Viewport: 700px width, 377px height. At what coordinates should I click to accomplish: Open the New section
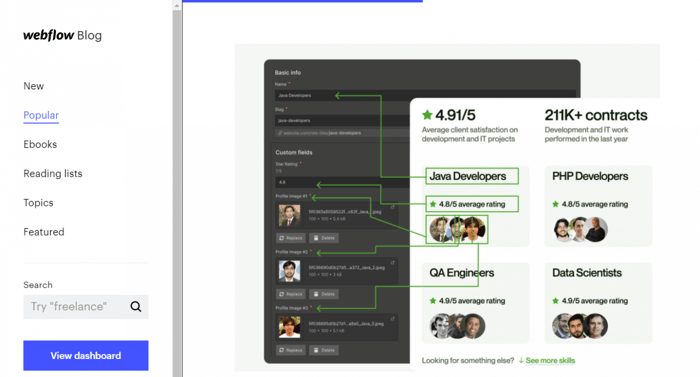click(x=33, y=86)
